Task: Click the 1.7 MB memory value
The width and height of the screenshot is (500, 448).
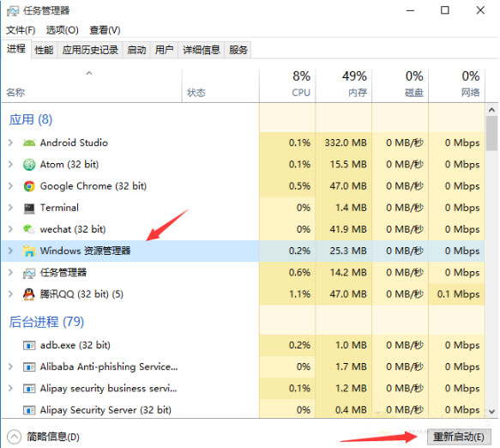Action: [351, 367]
